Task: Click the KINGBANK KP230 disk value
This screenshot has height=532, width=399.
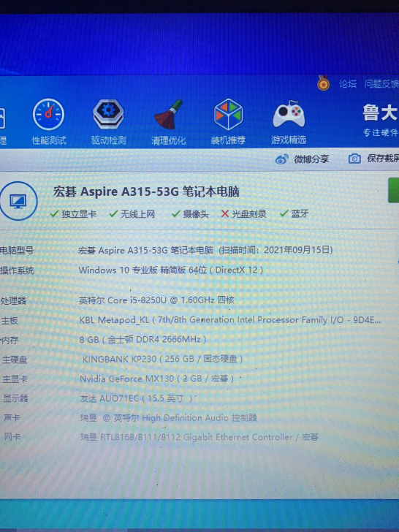Action: (162, 359)
